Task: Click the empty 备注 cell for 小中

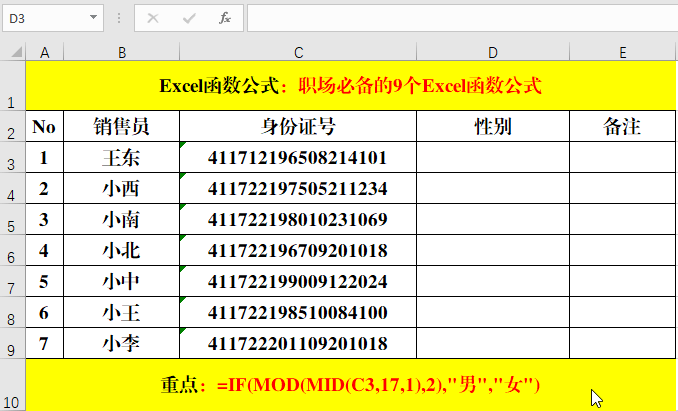Action: pyautogui.click(x=623, y=281)
